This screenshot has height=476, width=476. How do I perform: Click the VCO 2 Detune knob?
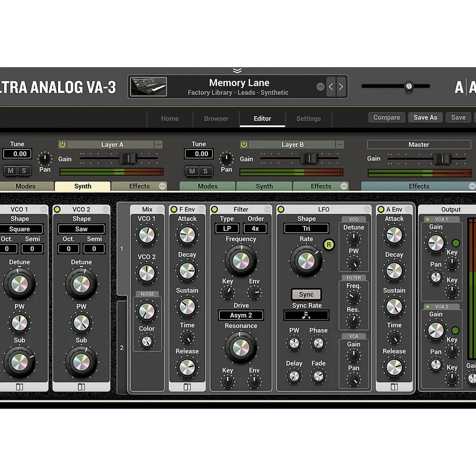[81, 284]
